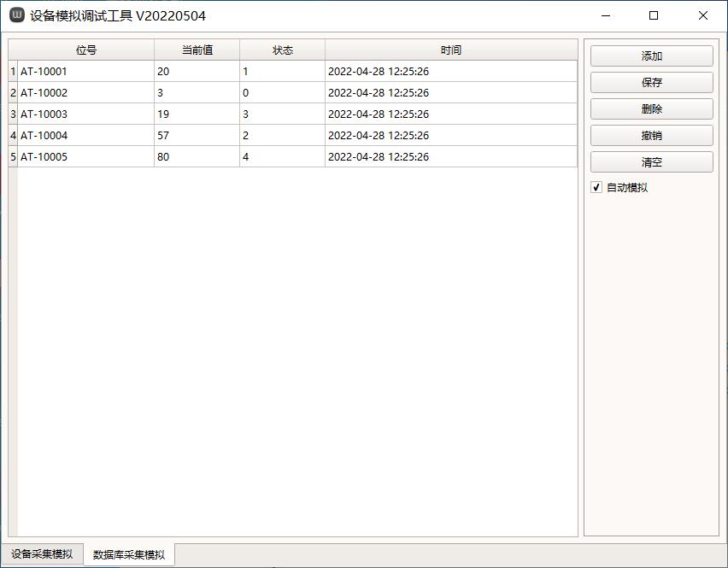Click the time cell of AT-10002
The height and width of the screenshot is (568, 728).
(450, 93)
